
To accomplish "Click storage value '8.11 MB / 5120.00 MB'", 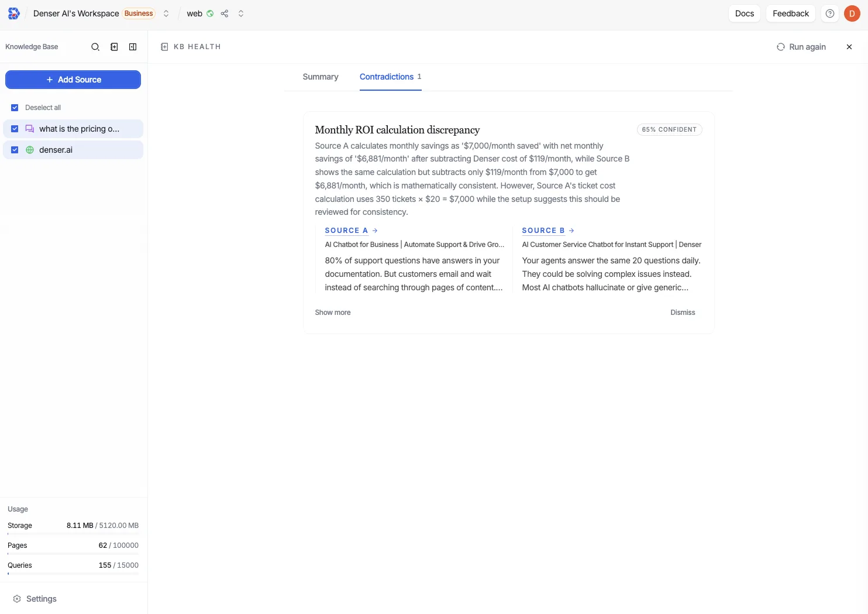I will (102, 526).
